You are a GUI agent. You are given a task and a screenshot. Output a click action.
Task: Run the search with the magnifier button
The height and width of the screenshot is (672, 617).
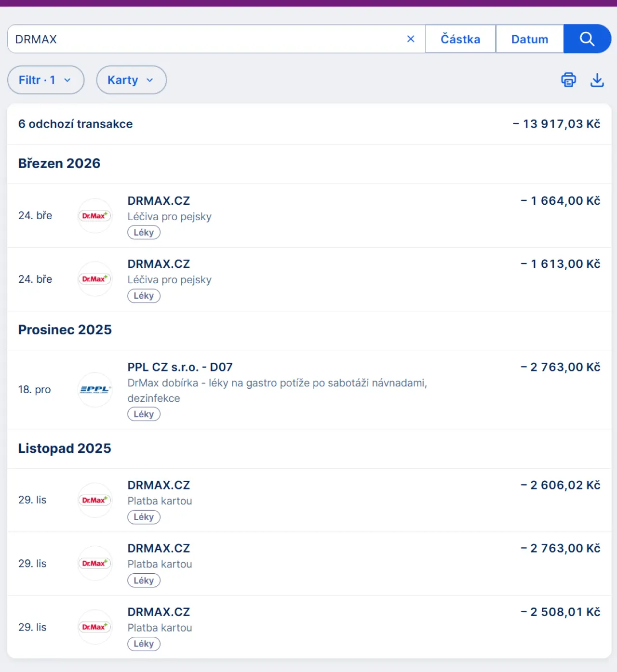click(x=587, y=39)
